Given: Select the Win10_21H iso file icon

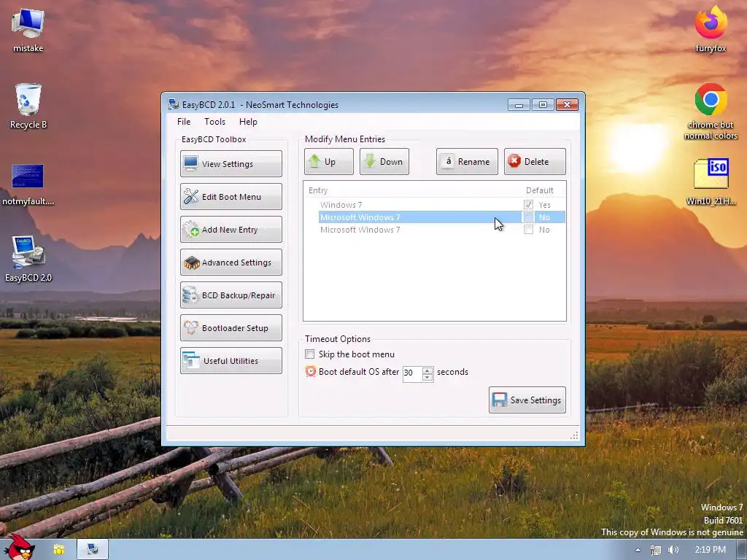Looking at the screenshot, I should (711, 182).
